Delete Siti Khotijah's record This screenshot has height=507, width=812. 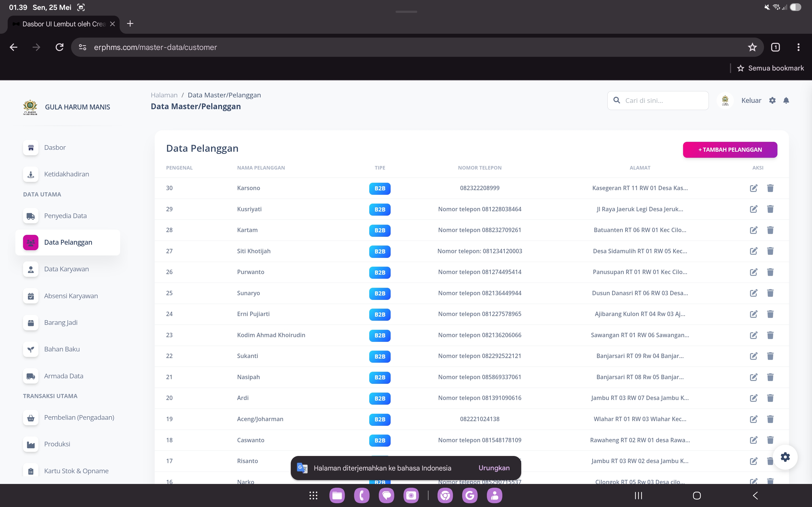pyautogui.click(x=770, y=251)
